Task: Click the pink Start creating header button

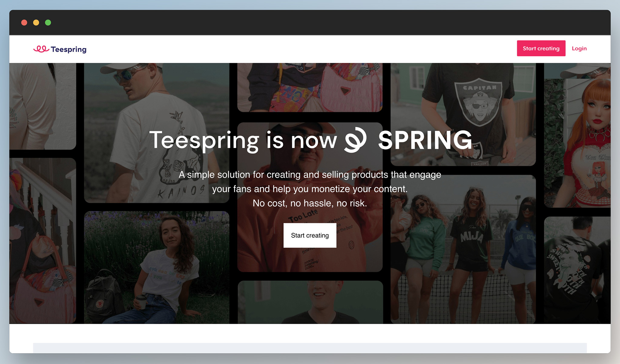Action: [541, 48]
